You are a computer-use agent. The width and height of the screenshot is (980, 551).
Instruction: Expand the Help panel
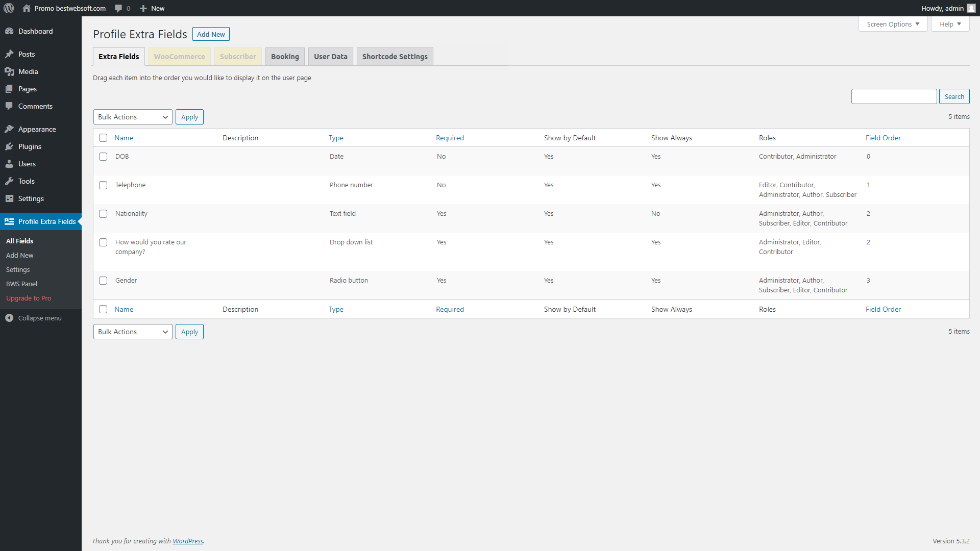pyautogui.click(x=948, y=23)
